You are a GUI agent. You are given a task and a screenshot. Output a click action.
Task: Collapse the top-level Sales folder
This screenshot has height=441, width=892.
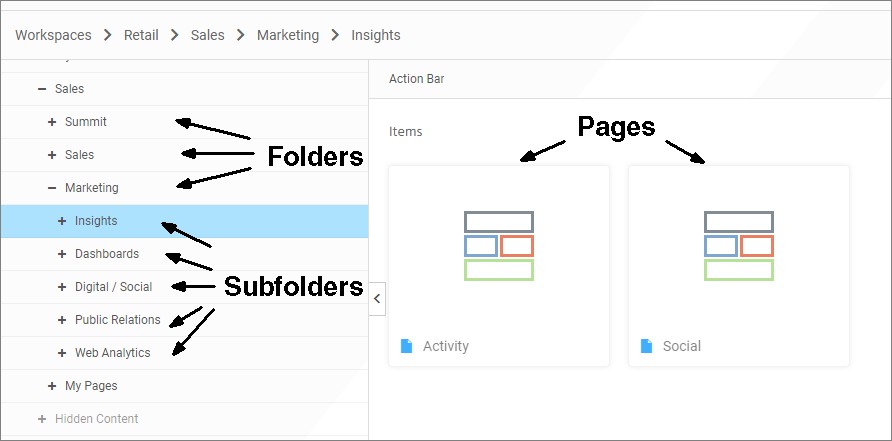coord(42,89)
